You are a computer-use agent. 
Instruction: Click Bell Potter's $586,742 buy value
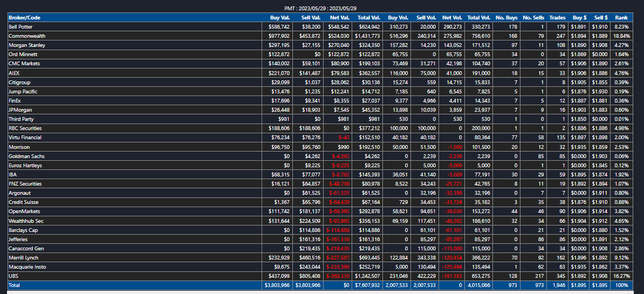pos(279,26)
